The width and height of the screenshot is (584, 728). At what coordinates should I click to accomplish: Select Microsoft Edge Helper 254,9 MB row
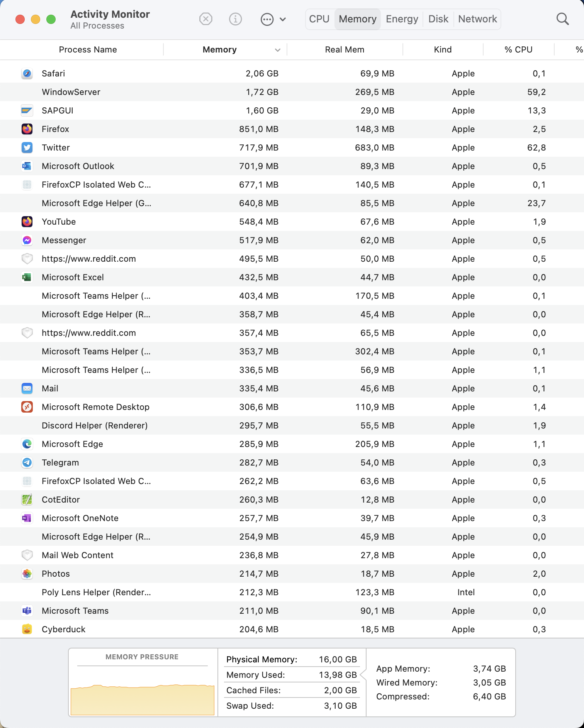tap(292, 537)
